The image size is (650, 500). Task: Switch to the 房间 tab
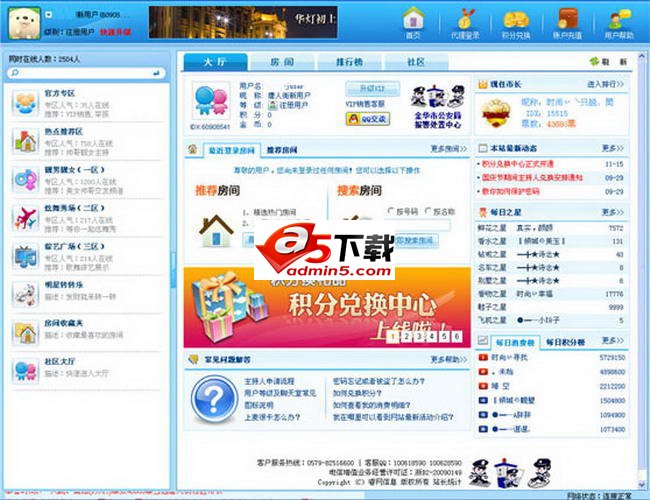point(282,62)
